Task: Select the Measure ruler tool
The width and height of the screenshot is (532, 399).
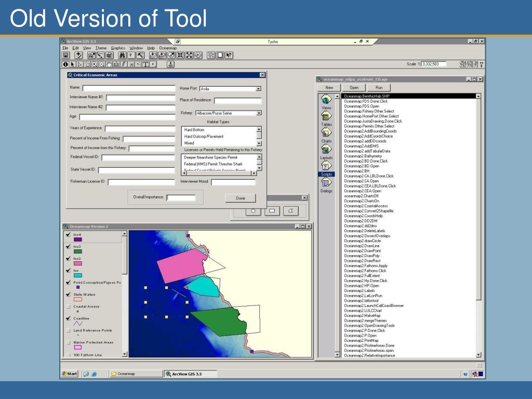Action: [x=116, y=64]
